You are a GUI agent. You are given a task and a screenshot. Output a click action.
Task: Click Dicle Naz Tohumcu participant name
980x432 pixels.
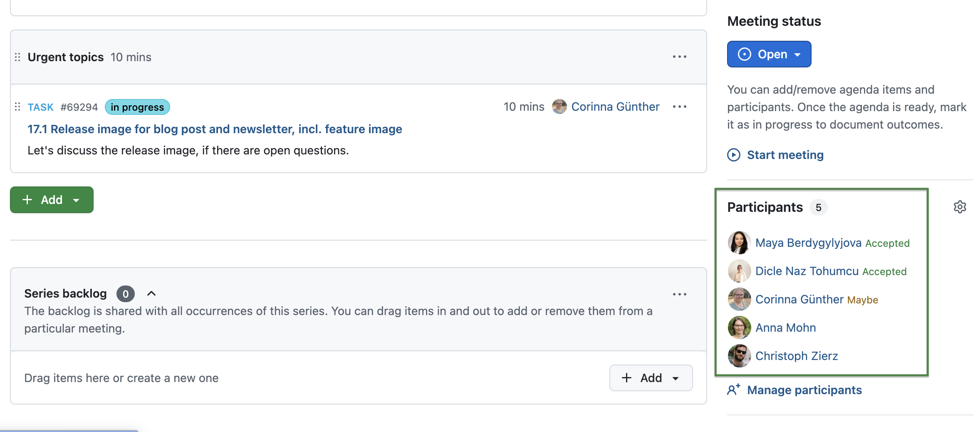point(807,271)
